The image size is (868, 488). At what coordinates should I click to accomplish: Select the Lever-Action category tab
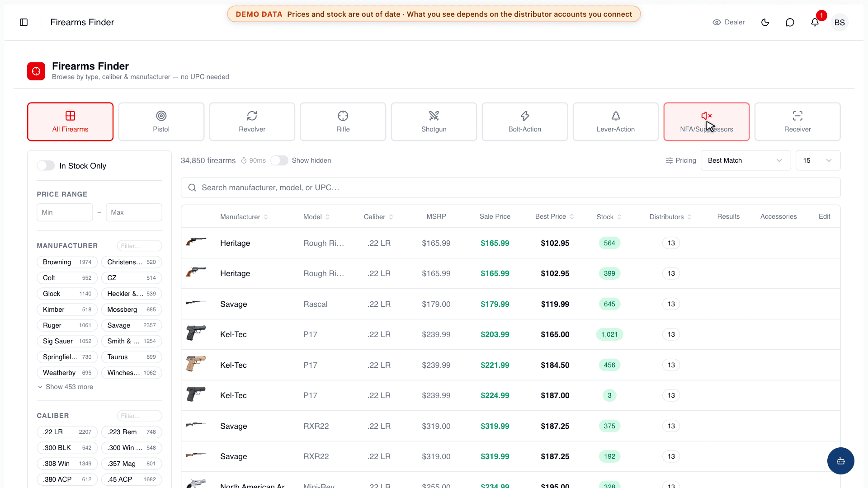[616, 122]
